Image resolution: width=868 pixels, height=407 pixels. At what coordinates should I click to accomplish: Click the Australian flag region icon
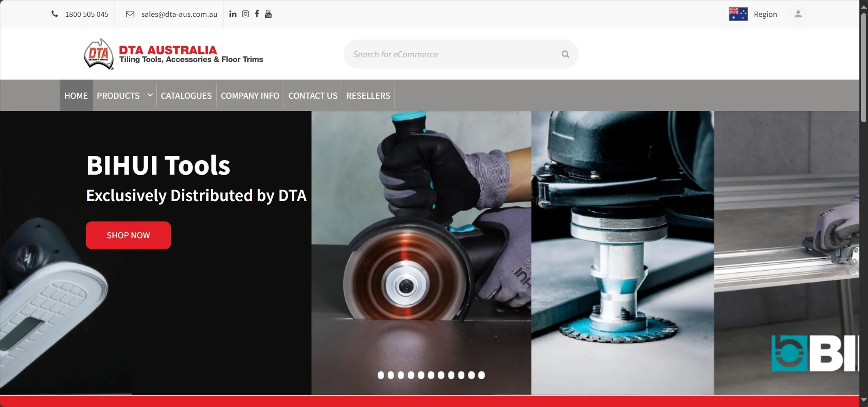pyautogui.click(x=738, y=14)
